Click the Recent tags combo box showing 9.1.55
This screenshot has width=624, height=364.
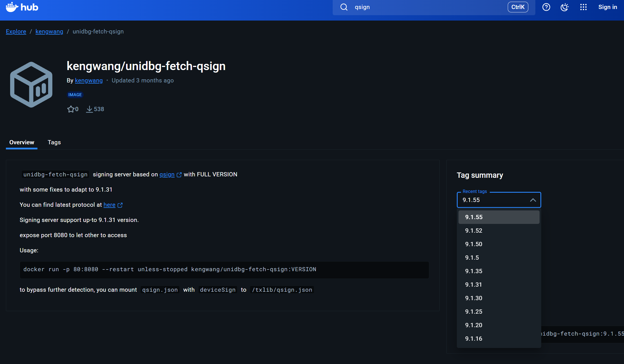coord(499,200)
